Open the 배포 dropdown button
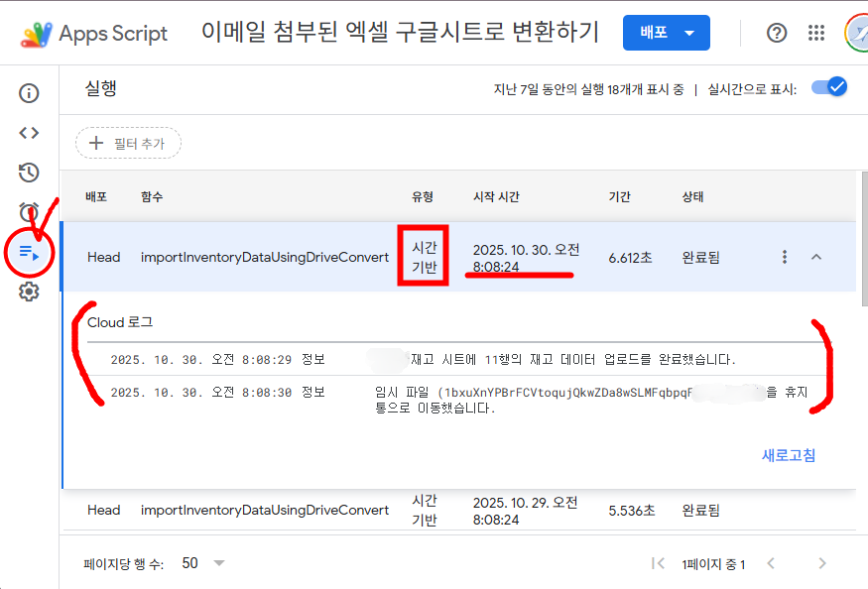This screenshot has height=589, width=868. (666, 33)
